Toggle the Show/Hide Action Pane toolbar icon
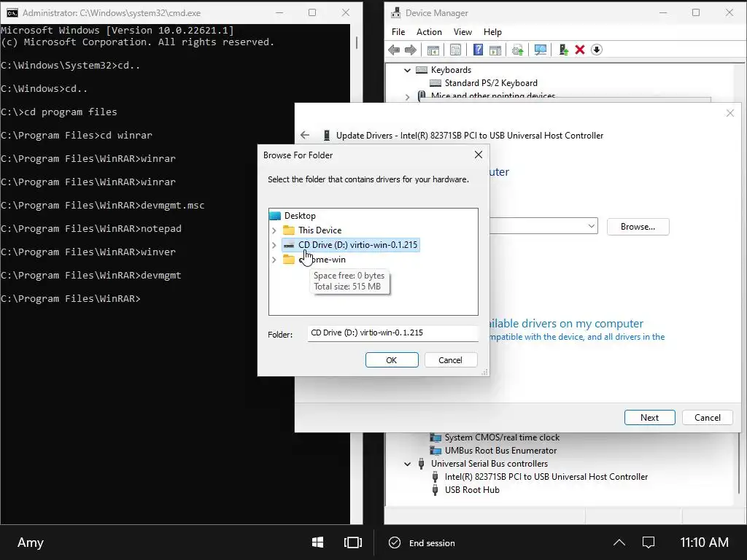 click(x=495, y=50)
